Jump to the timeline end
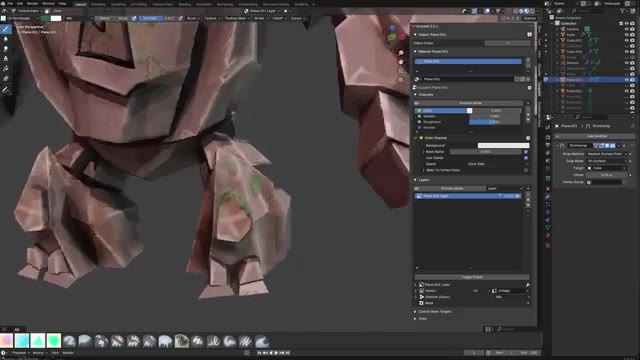640x360 pixels. (x=287, y=353)
